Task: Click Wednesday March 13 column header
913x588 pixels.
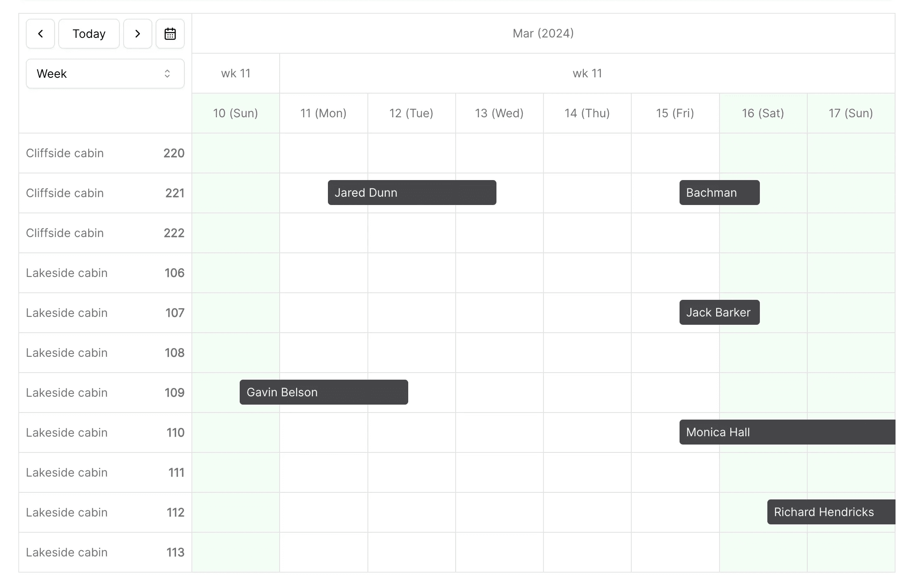Action: [x=499, y=113]
